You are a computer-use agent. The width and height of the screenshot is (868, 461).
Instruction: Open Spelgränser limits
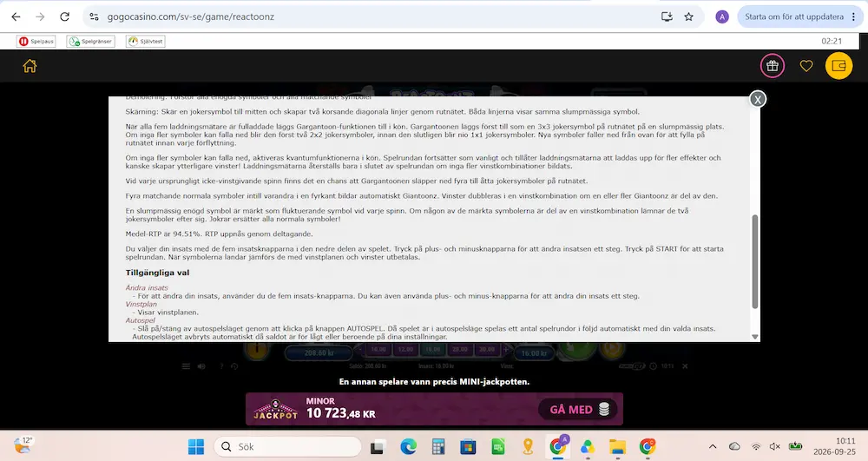pyautogui.click(x=91, y=42)
